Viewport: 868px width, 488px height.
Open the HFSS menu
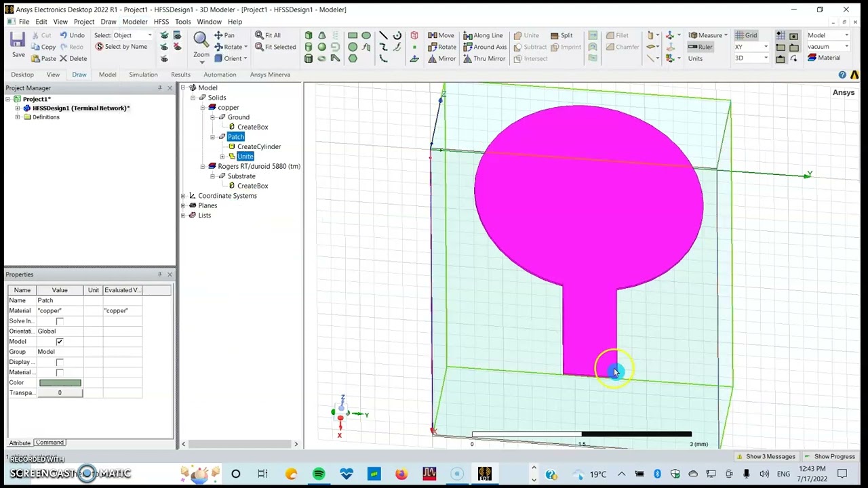click(x=161, y=22)
